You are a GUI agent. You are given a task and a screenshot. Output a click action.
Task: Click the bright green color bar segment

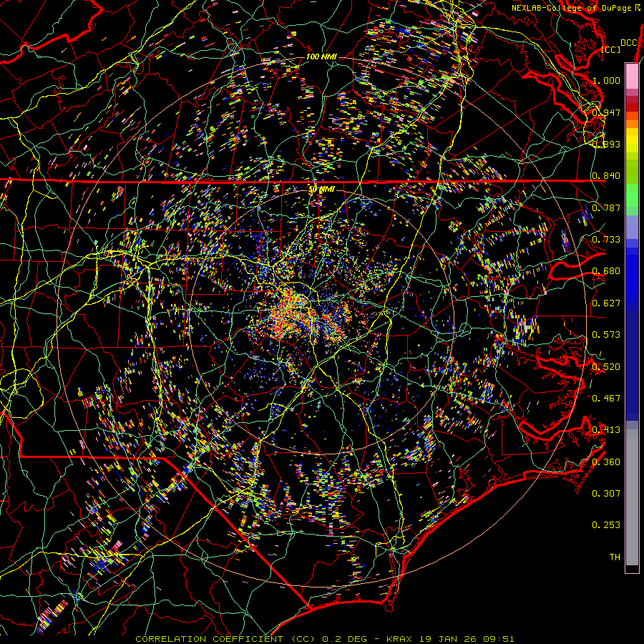tap(632, 196)
